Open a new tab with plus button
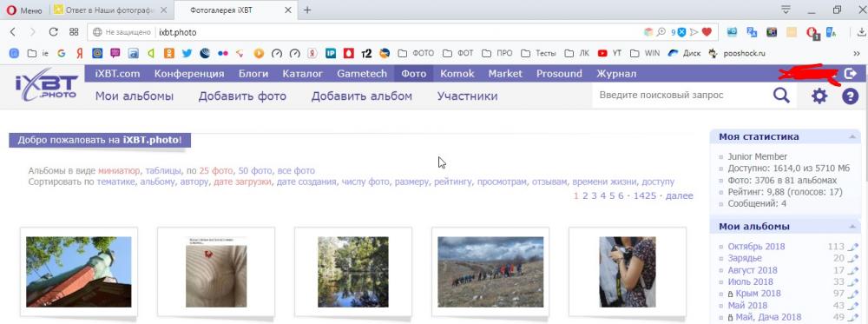 307,10
